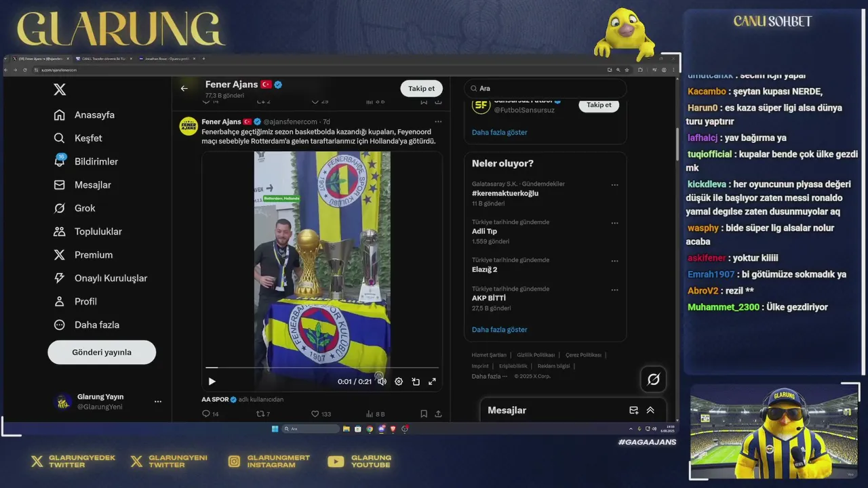Viewport: 868px width, 488px height.
Task: Open Mesajlar in the left sidebar
Action: tap(83, 185)
